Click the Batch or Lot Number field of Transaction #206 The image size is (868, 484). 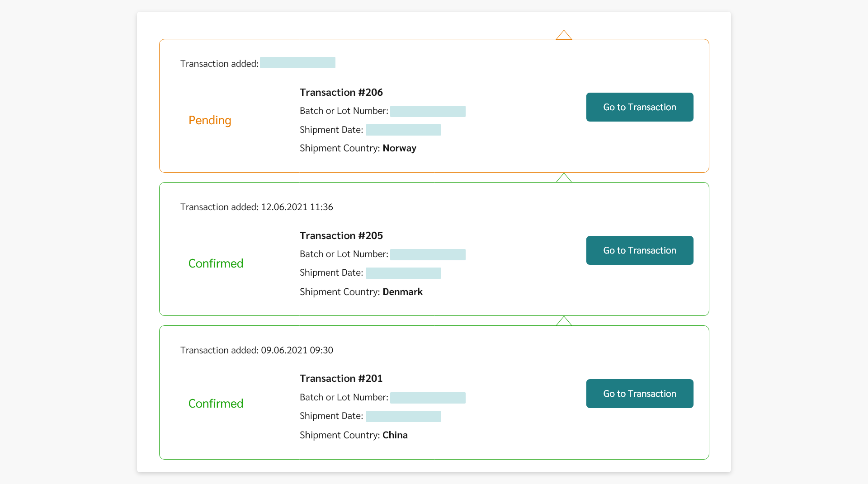click(428, 111)
